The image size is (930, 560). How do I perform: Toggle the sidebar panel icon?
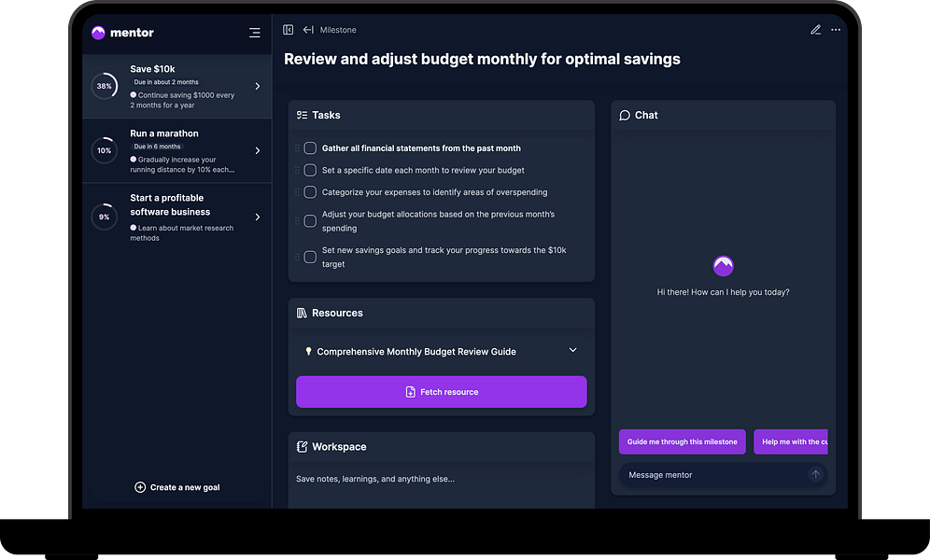[x=289, y=30]
